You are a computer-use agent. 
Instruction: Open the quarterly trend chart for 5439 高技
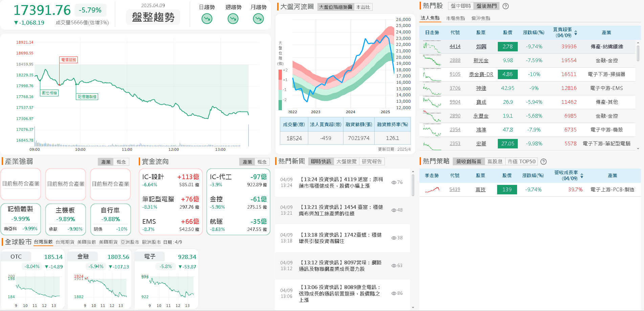click(432, 190)
